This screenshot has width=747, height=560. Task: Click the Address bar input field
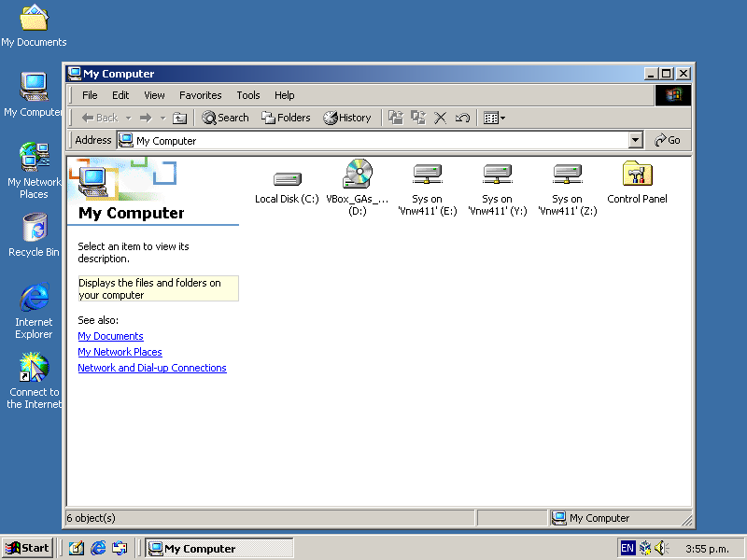pos(373,141)
